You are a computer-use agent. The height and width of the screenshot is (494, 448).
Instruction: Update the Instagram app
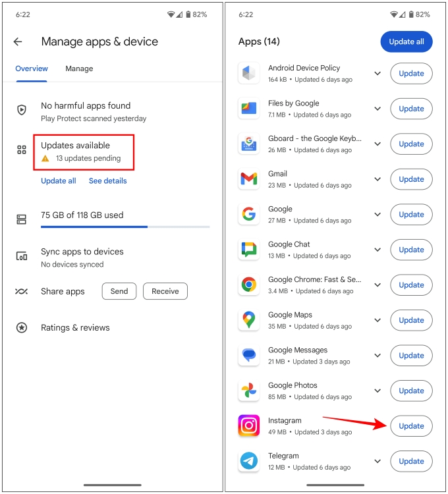pyautogui.click(x=411, y=426)
